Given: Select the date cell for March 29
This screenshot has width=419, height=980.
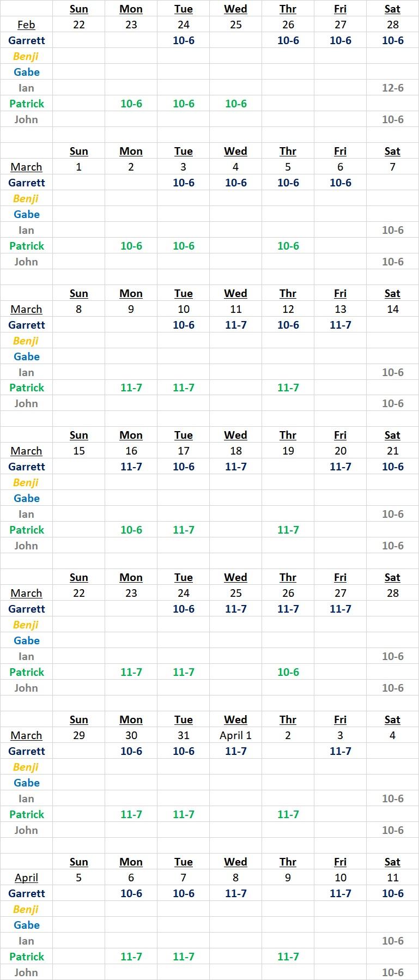Looking at the screenshot, I should click(78, 735).
